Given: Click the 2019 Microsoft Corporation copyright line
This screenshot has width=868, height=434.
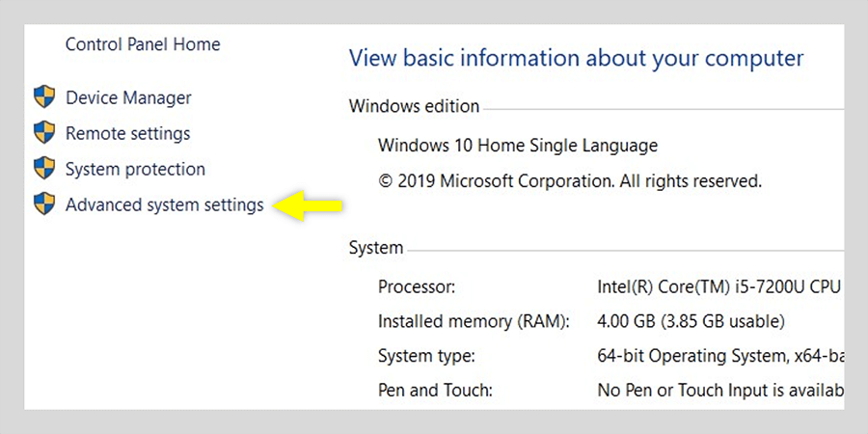Looking at the screenshot, I should coord(570,180).
